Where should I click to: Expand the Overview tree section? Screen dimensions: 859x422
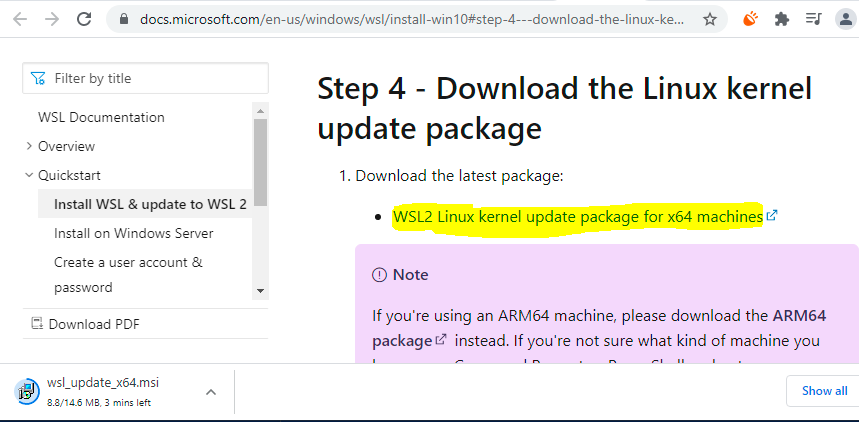[x=29, y=146]
